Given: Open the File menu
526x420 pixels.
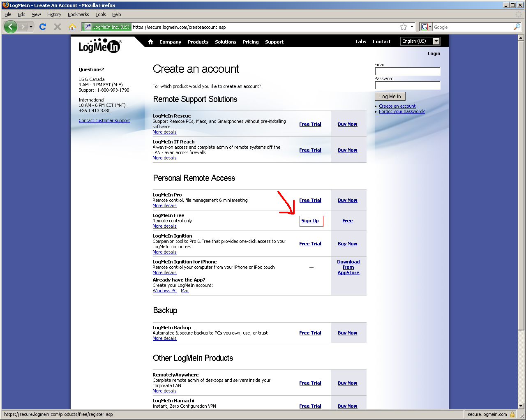Looking at the screenshot, I should [8, 14].
